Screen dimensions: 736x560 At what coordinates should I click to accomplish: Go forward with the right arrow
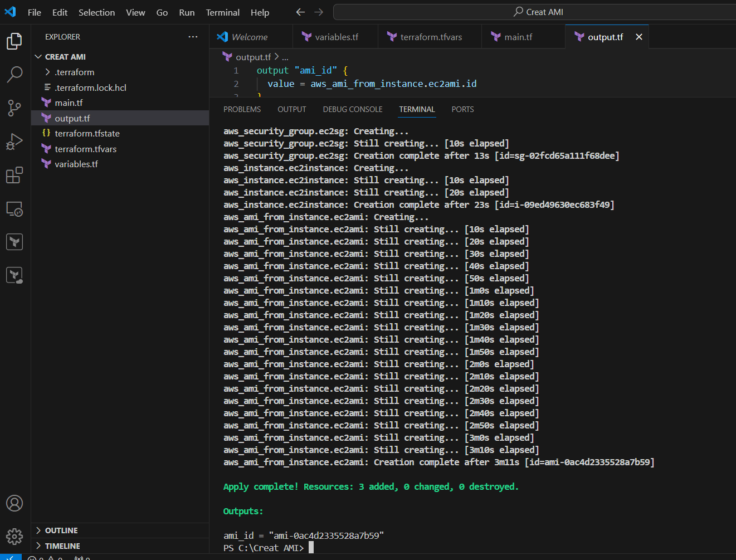coord(319,12)
